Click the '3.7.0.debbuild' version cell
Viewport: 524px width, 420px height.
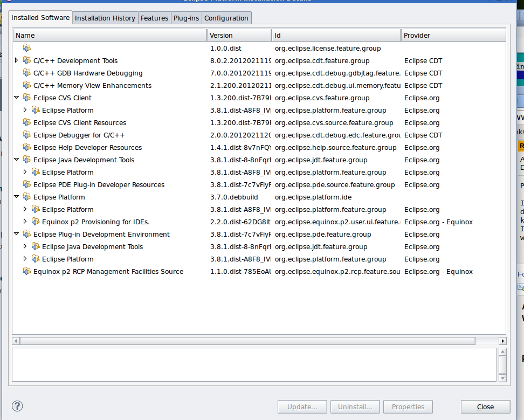click(234, 197)
